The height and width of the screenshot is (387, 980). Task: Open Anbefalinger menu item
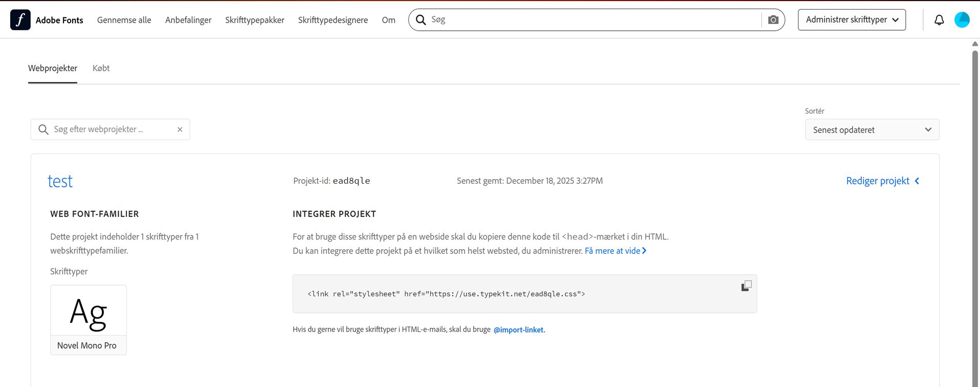click(x=188, y=20)
